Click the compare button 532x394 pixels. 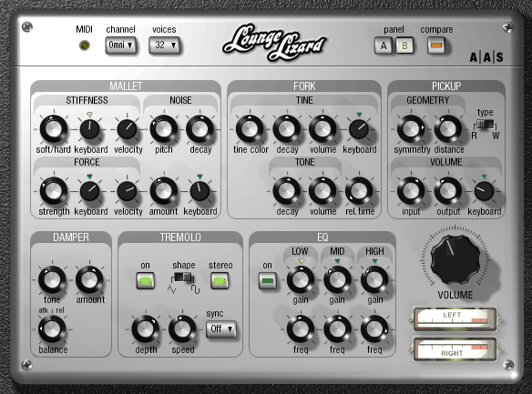(436, 45)
